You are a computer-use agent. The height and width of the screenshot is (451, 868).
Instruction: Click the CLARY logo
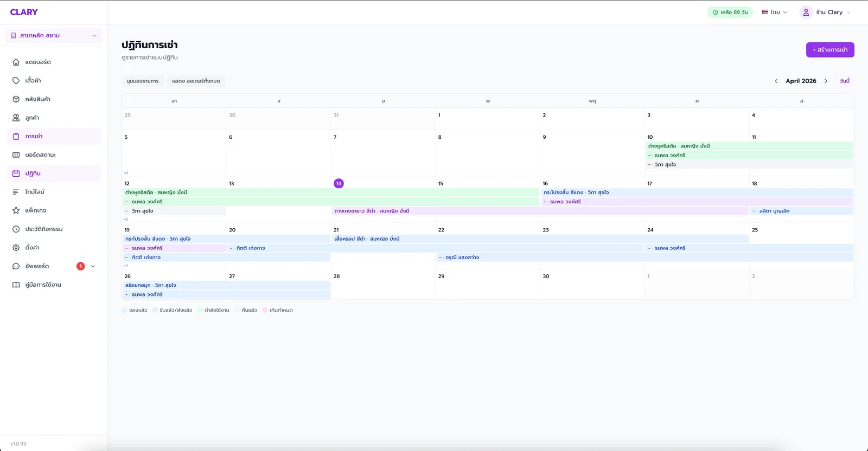pos(24,12)
